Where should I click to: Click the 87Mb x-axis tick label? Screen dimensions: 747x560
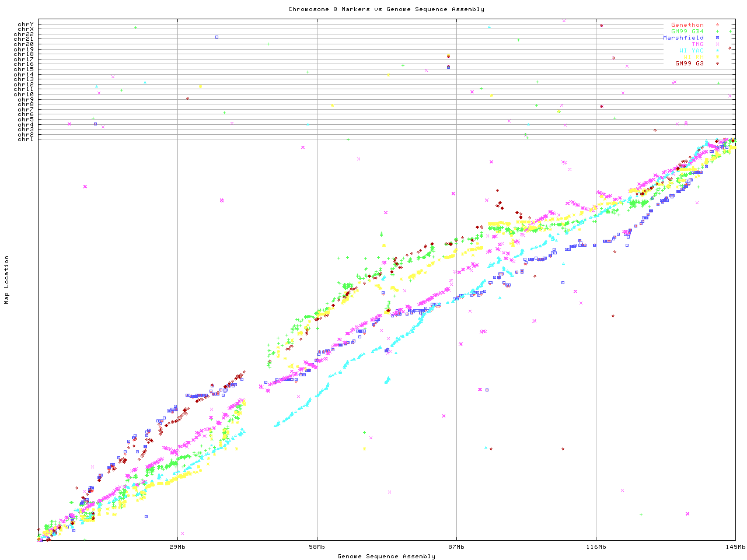(x=456, y=547)
